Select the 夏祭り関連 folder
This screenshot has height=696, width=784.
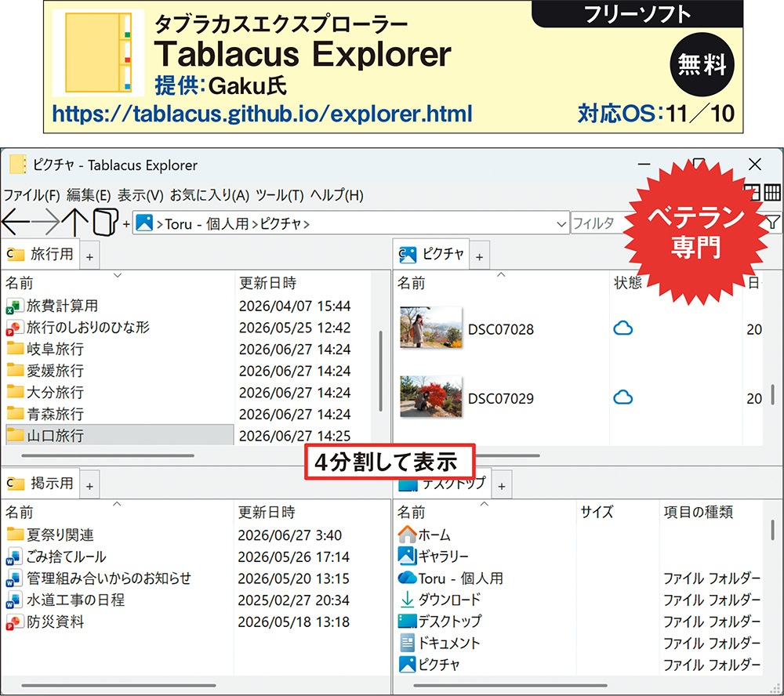tap(50, 535)
